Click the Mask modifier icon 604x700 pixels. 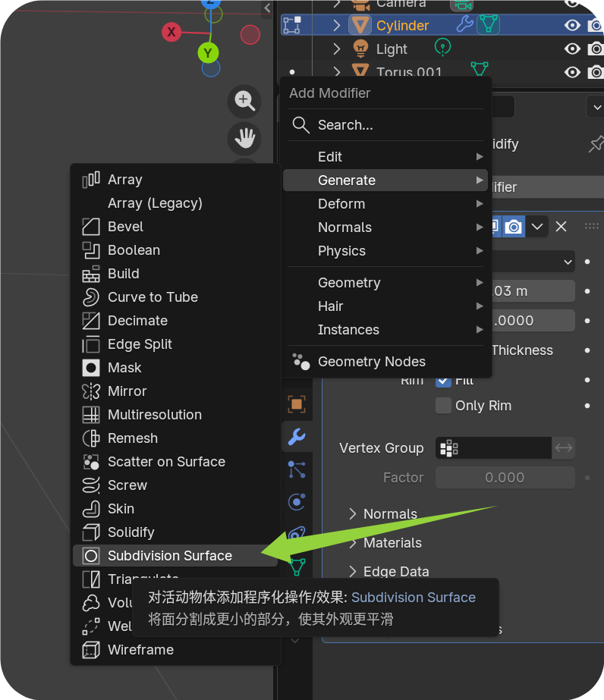coord(91,368)
